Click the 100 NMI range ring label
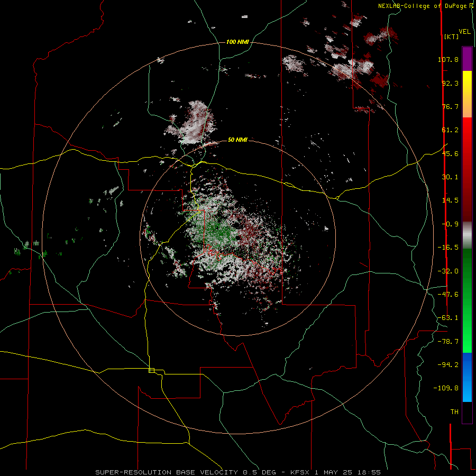Viewport: 476px width, 476px height. pyautogui.click(x=237, y=42)
